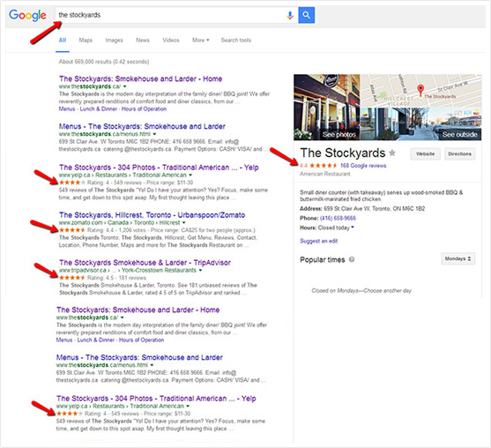The height and width of the screenshot is (448, 491).
Task: Click the red map pin marker
Action: pos(420,90)
